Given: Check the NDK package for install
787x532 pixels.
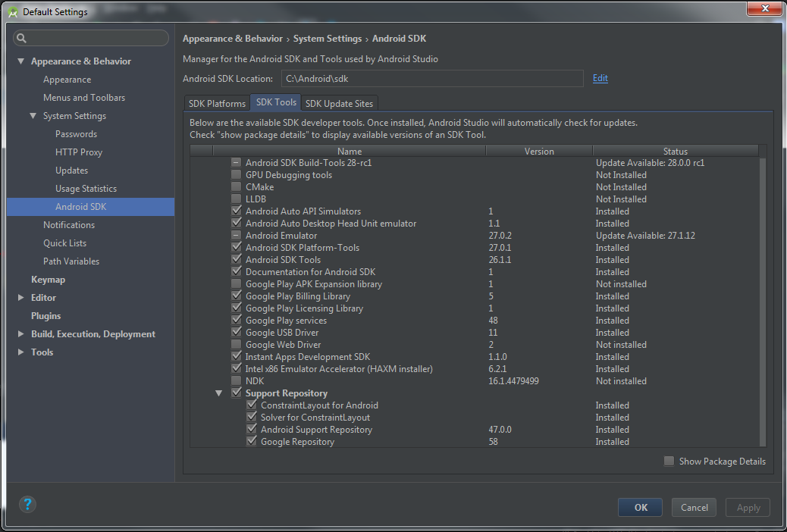Looking at the screenshot, I should point(236,380).
